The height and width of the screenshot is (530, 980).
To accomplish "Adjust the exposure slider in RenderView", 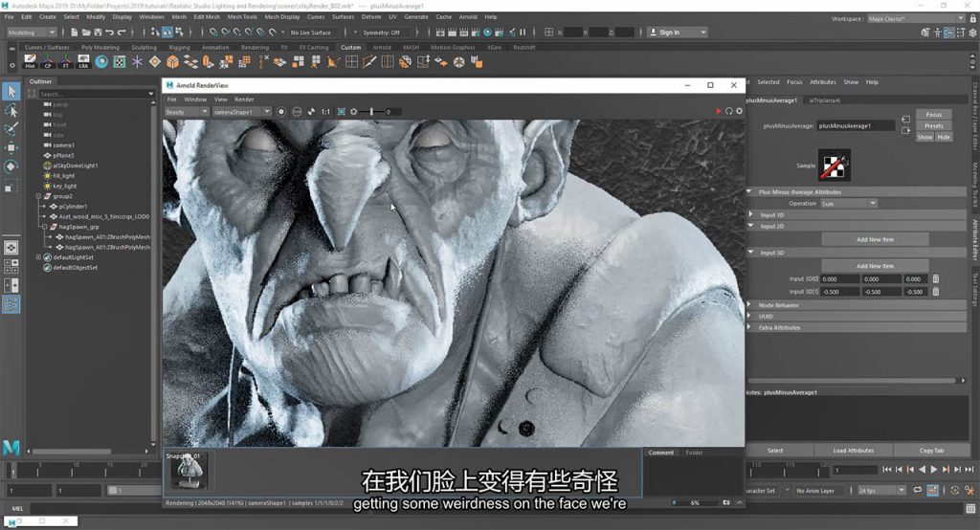I will coord(371,112).
